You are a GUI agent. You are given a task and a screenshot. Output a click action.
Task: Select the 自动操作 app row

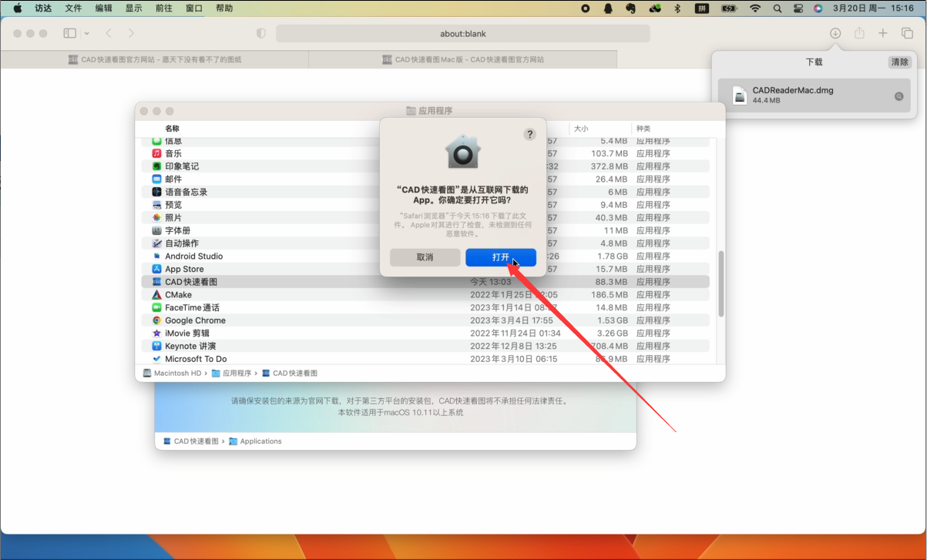coord(425,243)
